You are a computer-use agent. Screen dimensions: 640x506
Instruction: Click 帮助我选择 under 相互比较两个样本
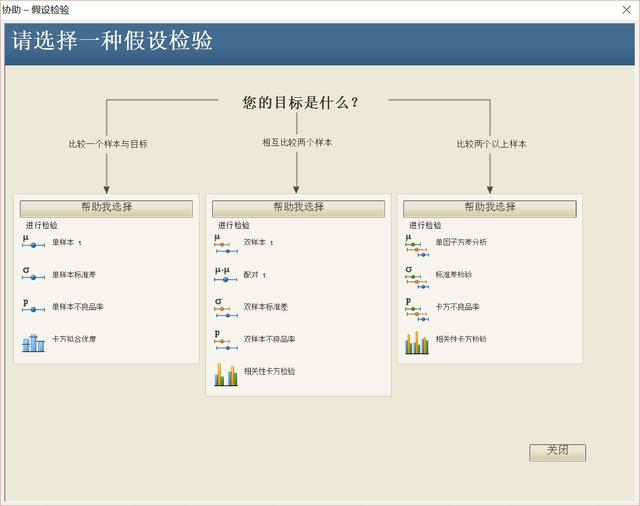(x=298, y=209)
